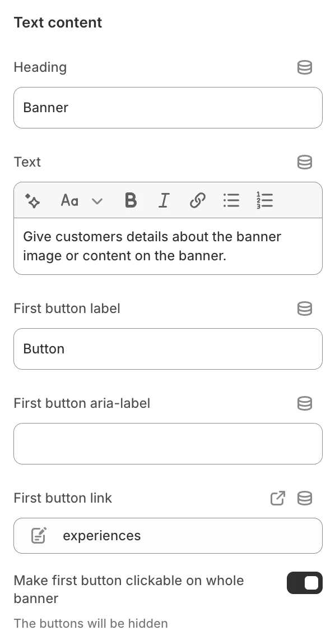
Task: Click into the banner text description area
Action: [x=168, y=246]
